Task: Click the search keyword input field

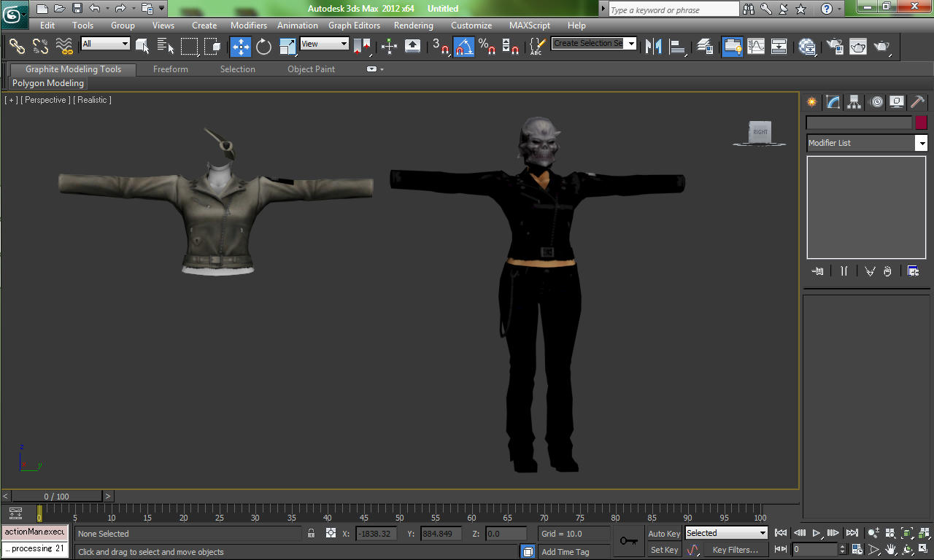Action: tap(674, 10)
